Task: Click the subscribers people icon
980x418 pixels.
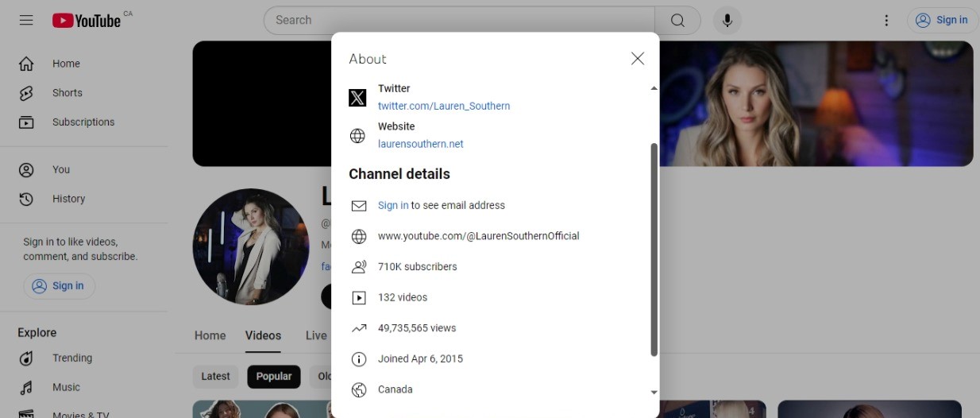Action: pyautogui.click(x=359, y=267)
